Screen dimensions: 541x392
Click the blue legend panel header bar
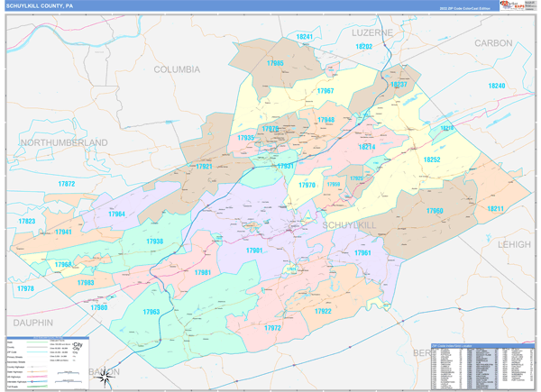(50, 337)
